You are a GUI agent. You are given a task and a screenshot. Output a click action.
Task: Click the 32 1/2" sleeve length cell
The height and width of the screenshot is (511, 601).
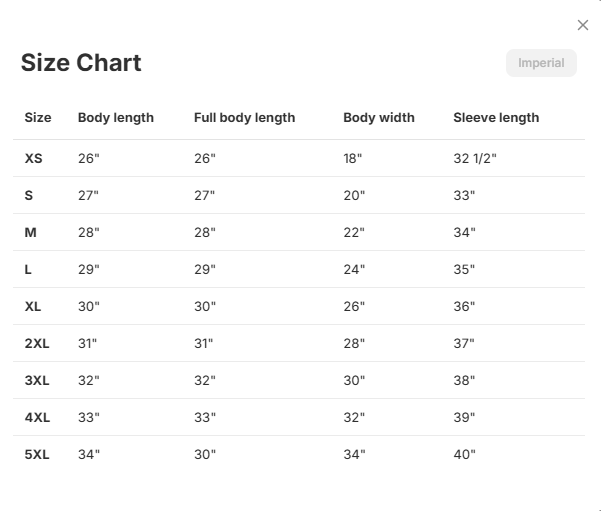click(x=475, y=158)
